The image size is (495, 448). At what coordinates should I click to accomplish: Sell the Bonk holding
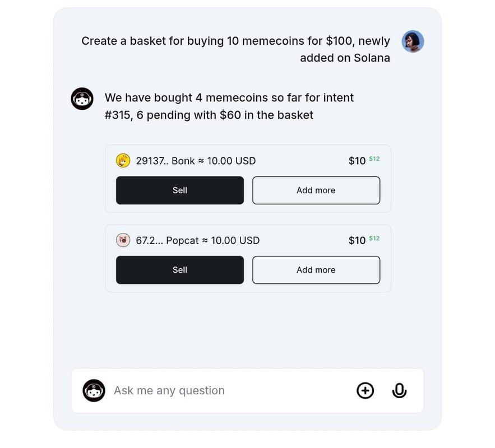point(180,190)
